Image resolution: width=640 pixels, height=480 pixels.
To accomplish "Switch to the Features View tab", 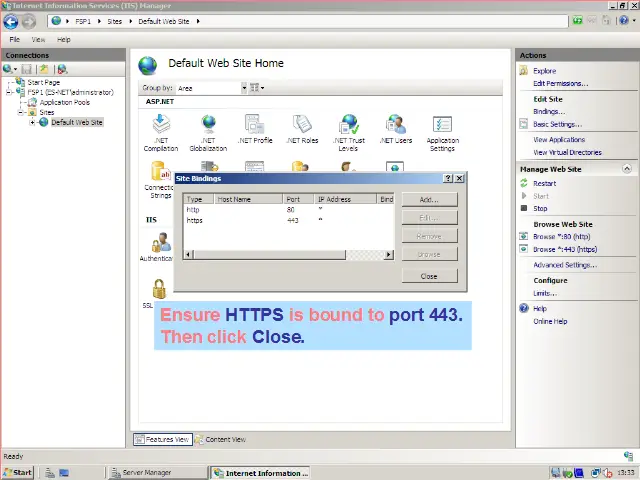I will [x=163, y=440].
